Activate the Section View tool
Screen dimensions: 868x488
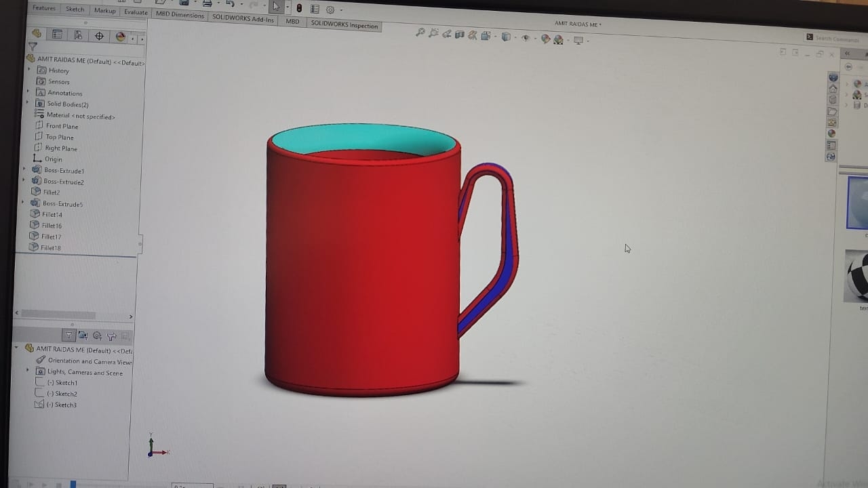460,35
